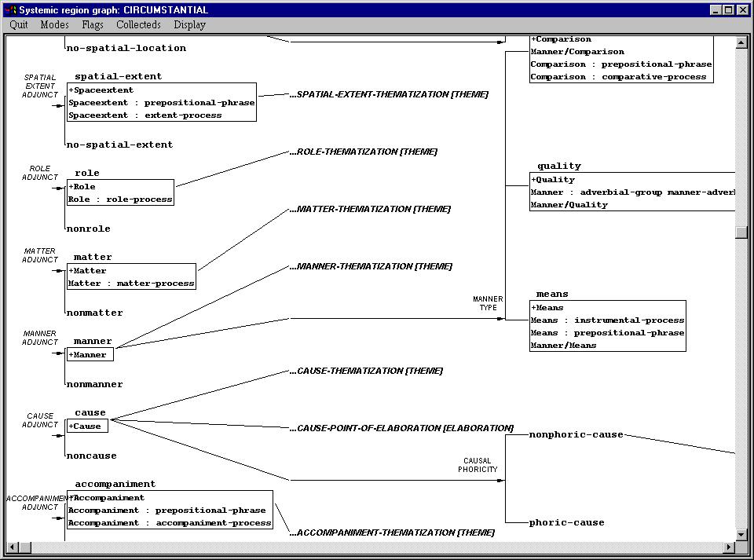Click the vertical scrollbar thumb

pos(741,232)
